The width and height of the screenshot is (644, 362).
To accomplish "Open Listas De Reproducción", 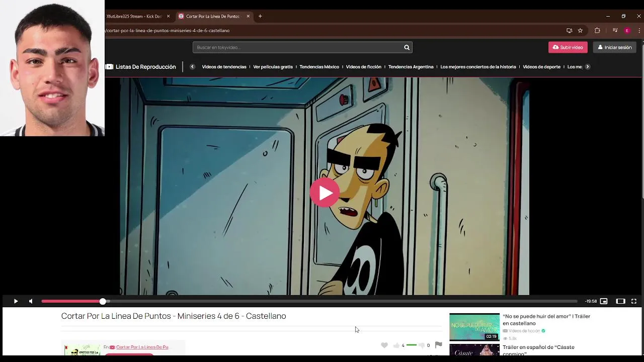I will pyautogui.click(x=141, y=67).
